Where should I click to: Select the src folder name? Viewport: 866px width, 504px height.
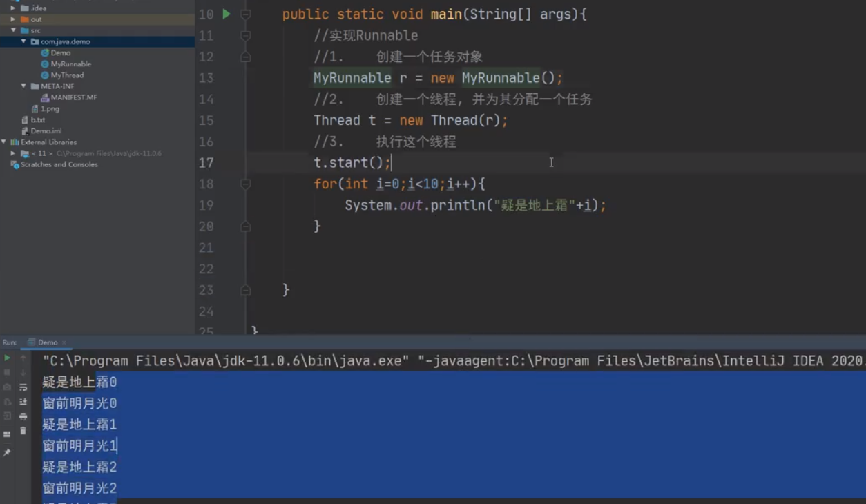pyautogui.click(x=35, y=30)
